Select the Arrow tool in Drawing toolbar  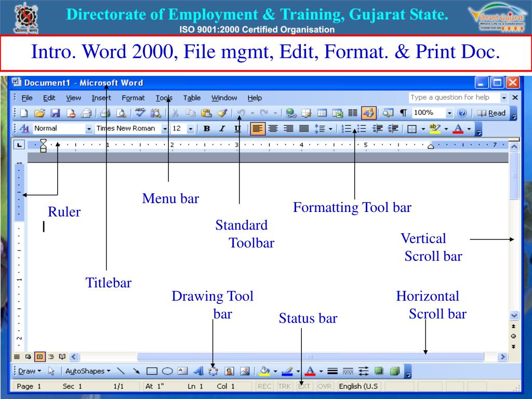coord(137,371)
